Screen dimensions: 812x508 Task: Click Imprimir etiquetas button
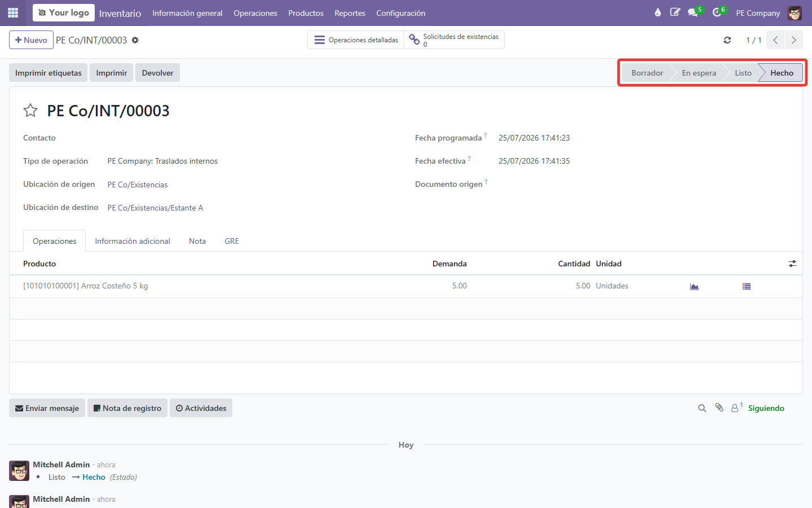[48, 73]
